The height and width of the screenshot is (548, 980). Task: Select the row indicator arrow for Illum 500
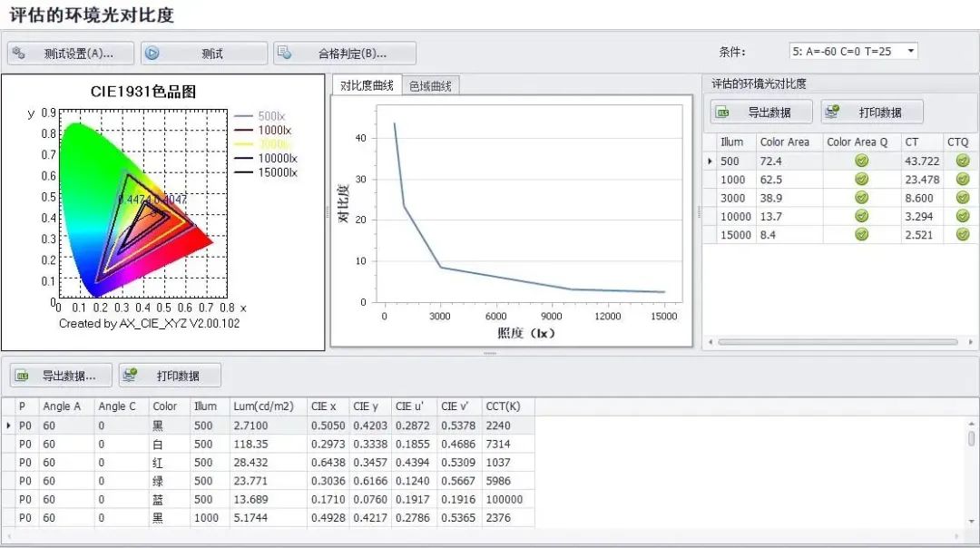(710, 161)
